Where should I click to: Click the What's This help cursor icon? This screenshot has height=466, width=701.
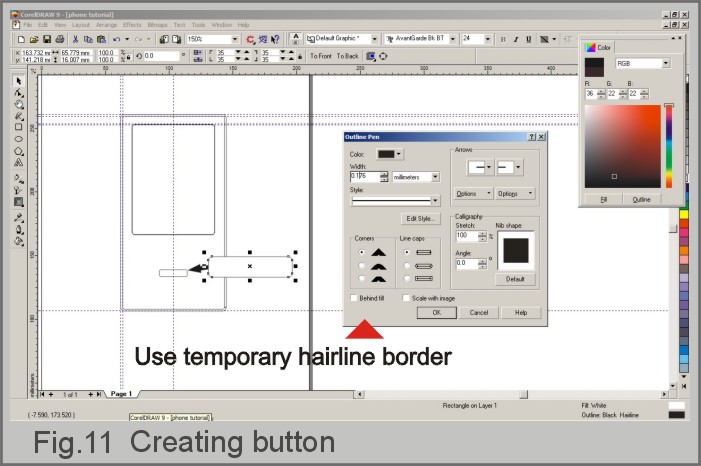275,39
